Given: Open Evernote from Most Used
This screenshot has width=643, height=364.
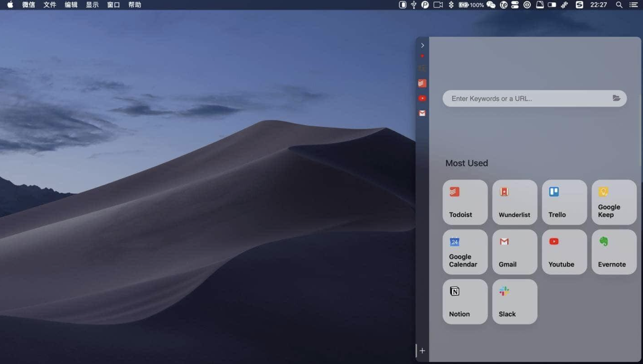Looking at the screenshot, I should tap(614, 252).
